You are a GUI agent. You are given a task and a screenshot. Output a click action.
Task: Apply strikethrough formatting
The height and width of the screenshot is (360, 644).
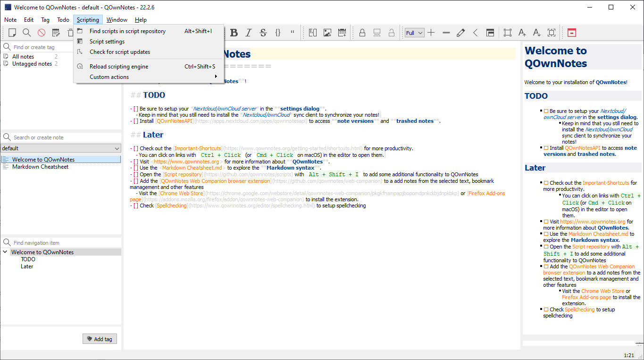point(263,33)
